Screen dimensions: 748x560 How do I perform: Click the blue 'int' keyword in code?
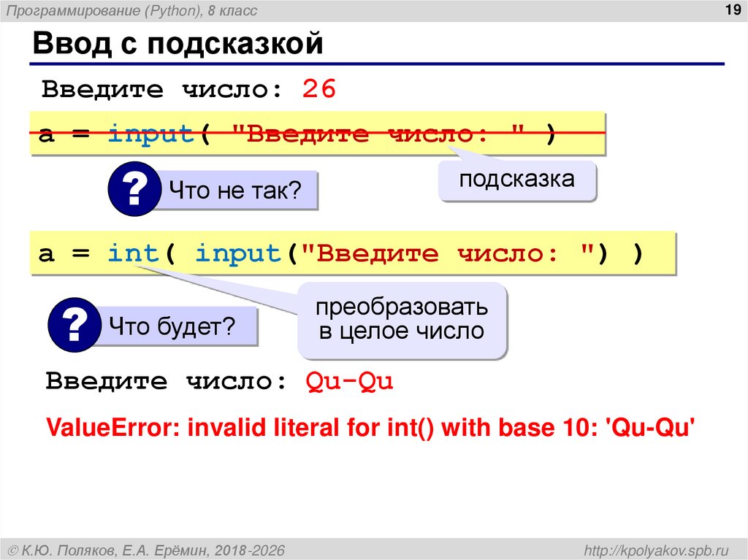click(133, 253)
